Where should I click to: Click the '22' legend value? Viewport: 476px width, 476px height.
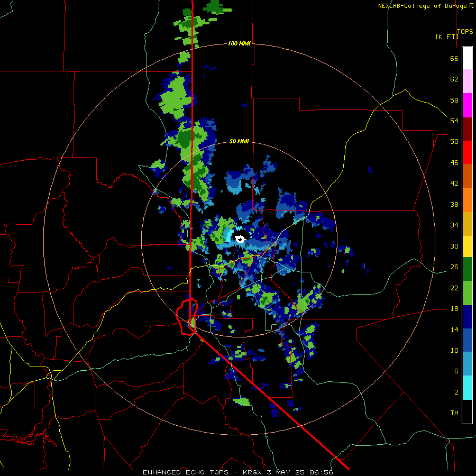pyautogui.click(x=454, y=288)
